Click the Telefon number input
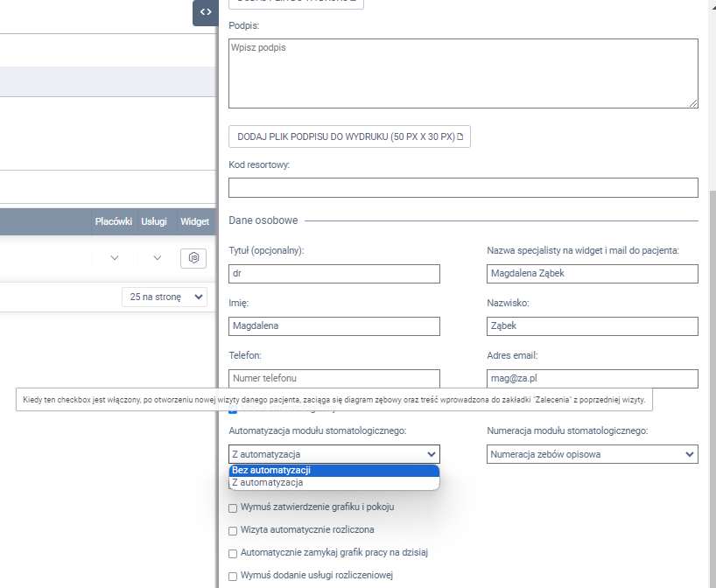 click(333, 379)
